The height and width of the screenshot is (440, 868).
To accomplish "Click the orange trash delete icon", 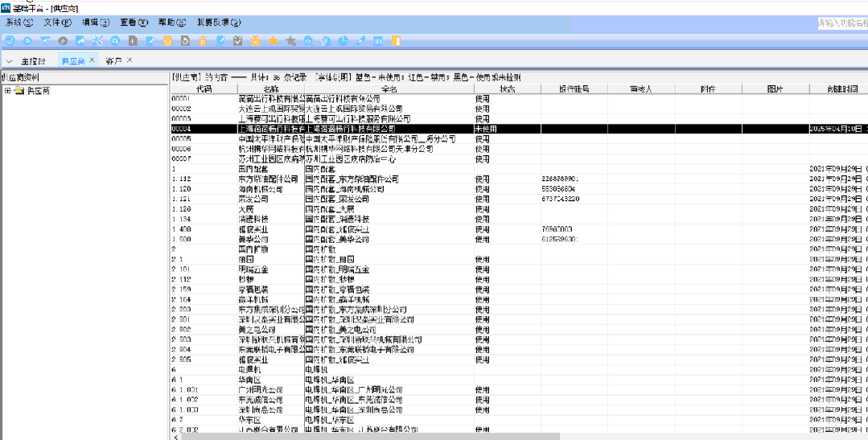I will (x=203, y=40).
